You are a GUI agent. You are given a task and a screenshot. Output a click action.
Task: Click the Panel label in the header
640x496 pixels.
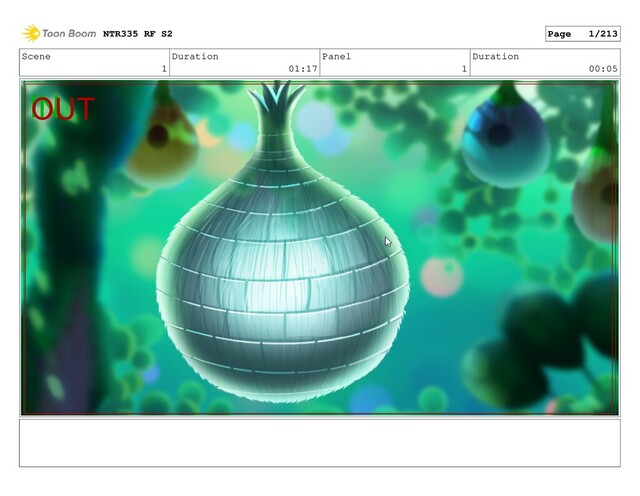click(336, 56)
